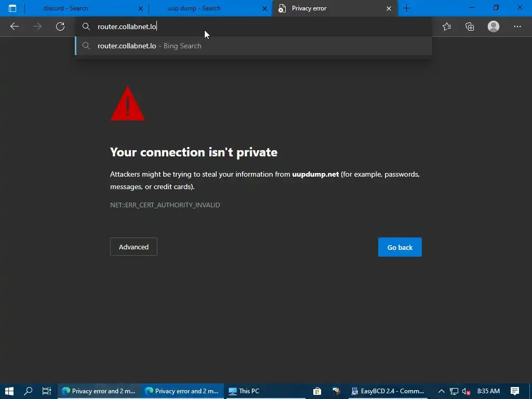Open the Favorites star list icon
The height and width of the screenshot is (399, 532).
point(447,26)
